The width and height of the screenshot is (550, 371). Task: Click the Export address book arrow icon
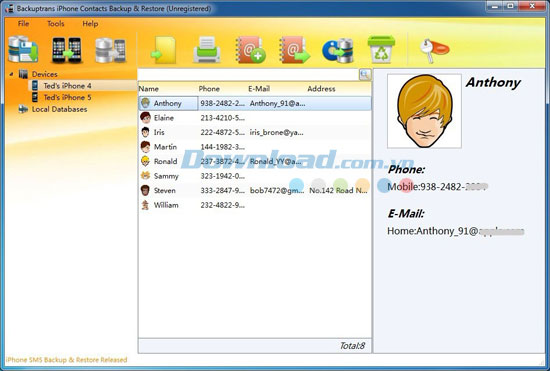click(294, 50)
